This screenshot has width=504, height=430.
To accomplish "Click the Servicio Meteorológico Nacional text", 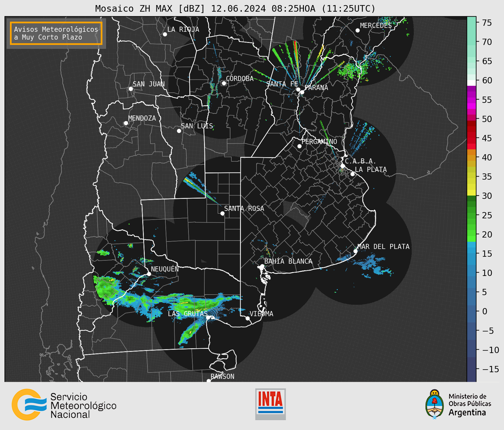I will click(x=83, y=405).
